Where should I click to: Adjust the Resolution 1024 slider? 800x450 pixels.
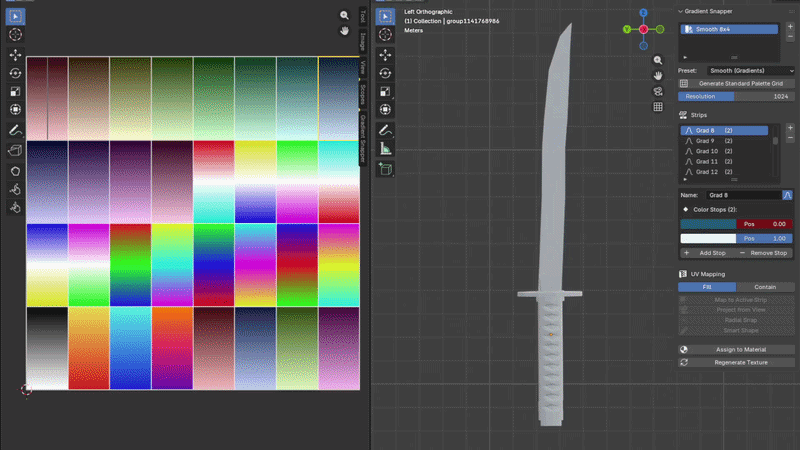point(736,96)
